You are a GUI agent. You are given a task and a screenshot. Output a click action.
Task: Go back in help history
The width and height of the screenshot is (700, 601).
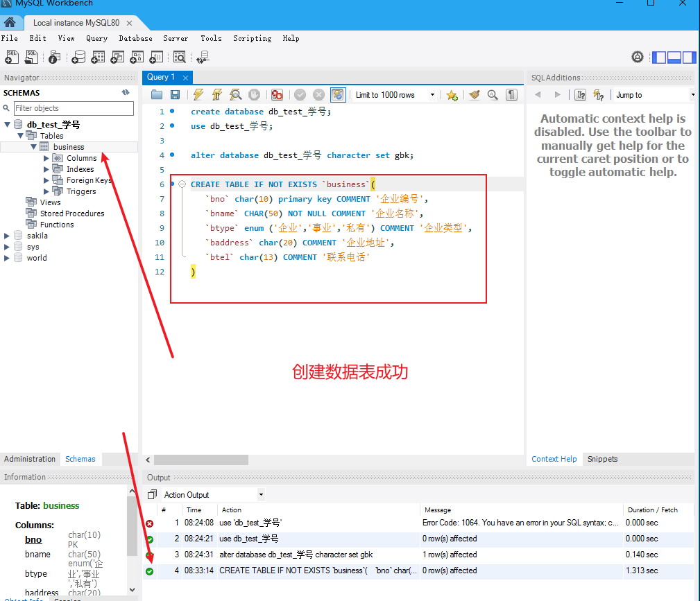[x=538, y=94]
